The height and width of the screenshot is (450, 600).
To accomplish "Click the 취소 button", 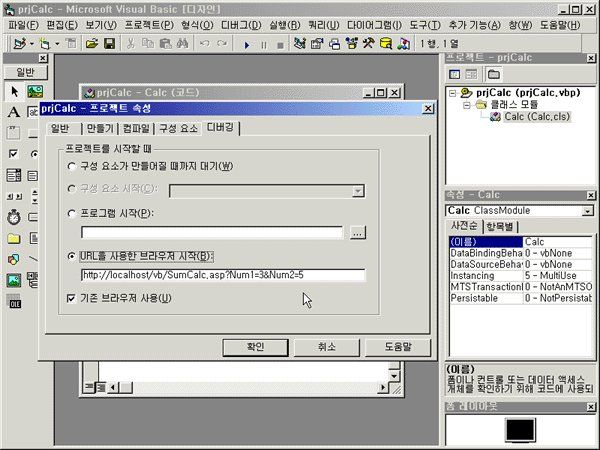I will [x=326, y=347].
